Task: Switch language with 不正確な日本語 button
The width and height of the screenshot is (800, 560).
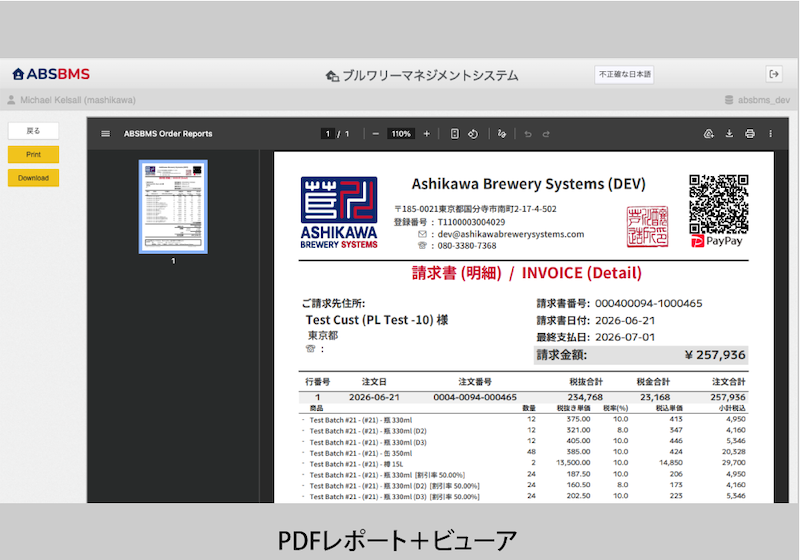Action: (624, 74)
